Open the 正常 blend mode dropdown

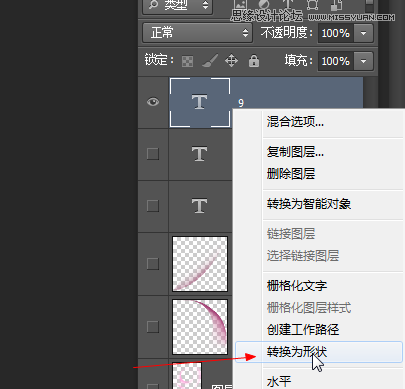[x=197, y=33]
